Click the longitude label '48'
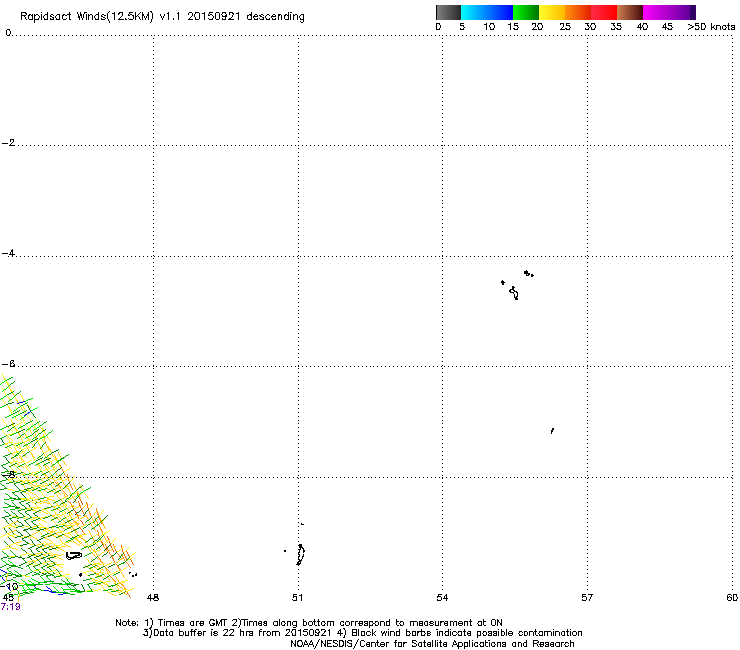The width and height of the screenshot is (740, 650). point(153,598)
